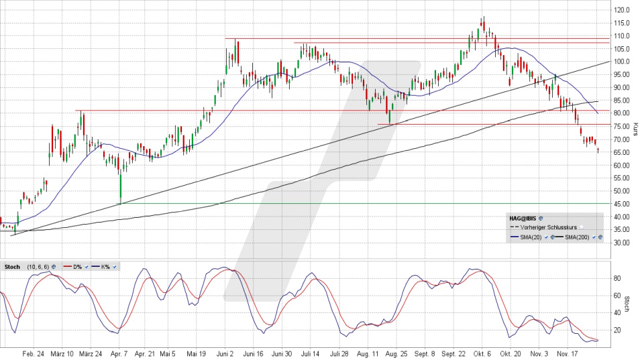Toggle the SMA(200) visibility checkbox
The width and height of the screenshot is (644, 362).
[594, 237]
